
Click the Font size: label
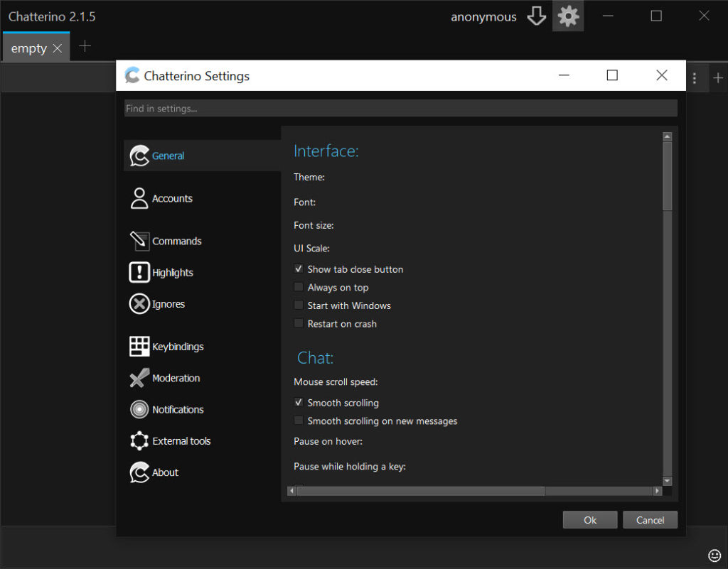314,225
